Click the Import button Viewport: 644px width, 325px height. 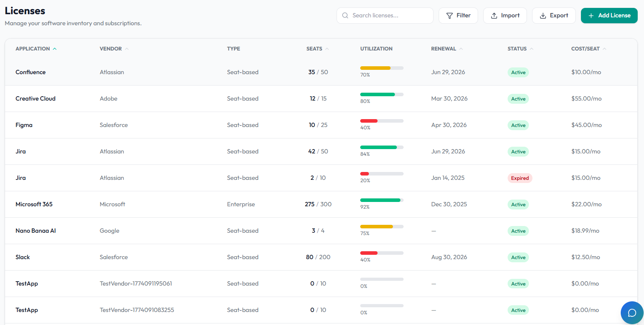click(x=505, y=15)
